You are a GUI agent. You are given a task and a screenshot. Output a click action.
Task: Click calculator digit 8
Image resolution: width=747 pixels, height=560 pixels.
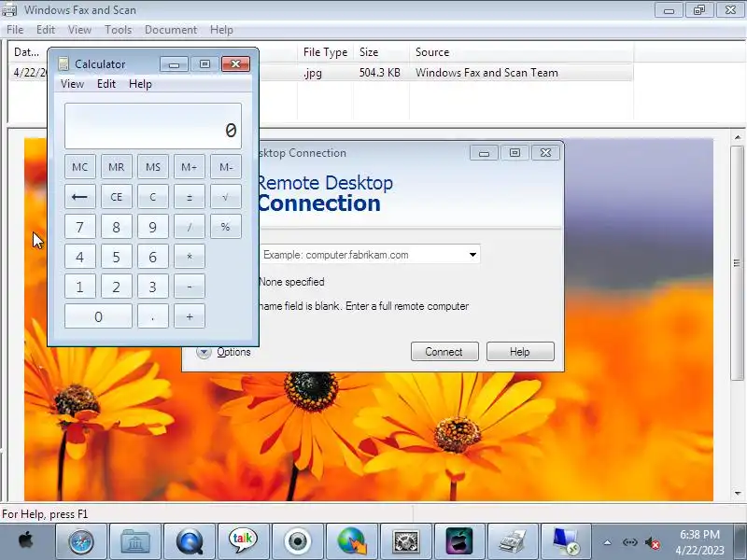click(x=116, y=227)
